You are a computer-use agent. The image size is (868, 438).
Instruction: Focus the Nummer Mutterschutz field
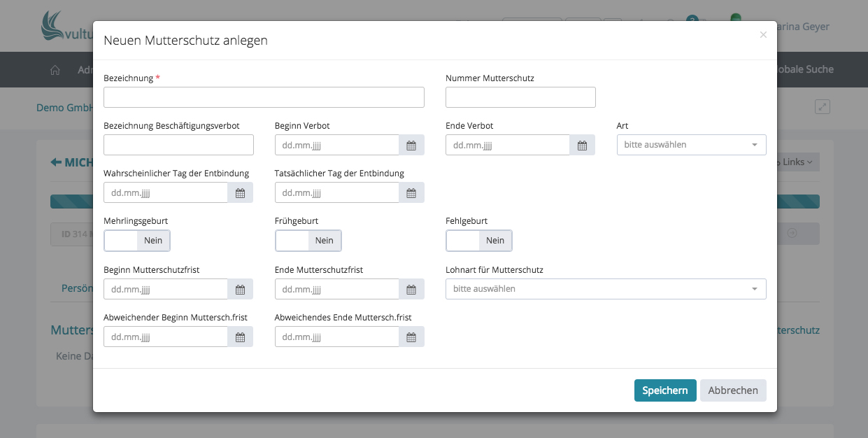[520, 97]
